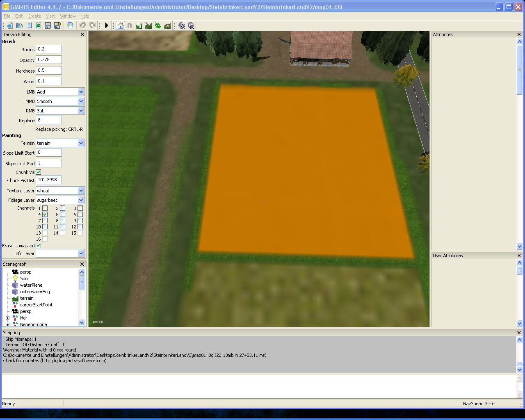The width and height of the screenshot is (525, 420).
Task: Click the Save floppy disk icon
Action: click(48, 25)
